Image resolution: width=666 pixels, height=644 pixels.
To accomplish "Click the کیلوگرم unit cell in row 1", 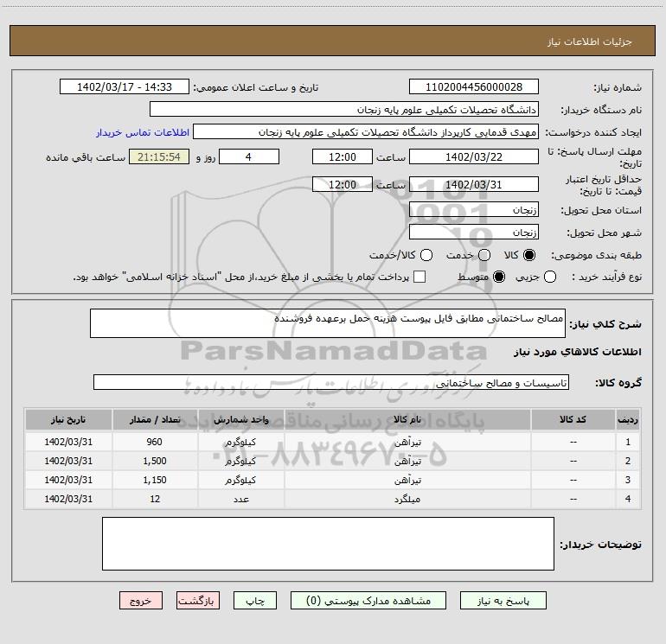I will tap(240, 442).
